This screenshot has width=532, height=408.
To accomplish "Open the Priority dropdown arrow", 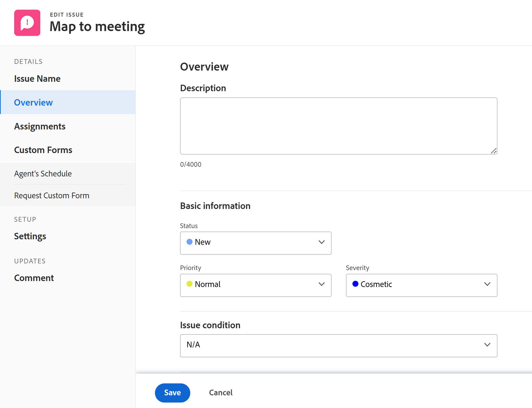I will [x=321, y=284].
